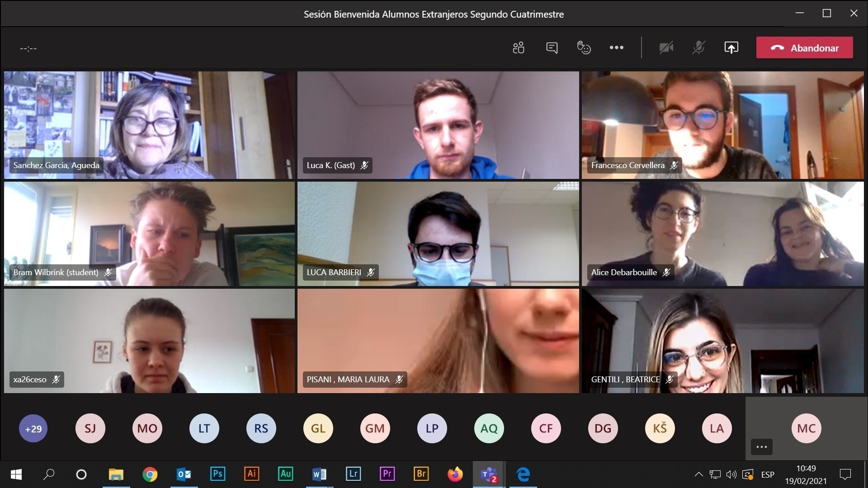This screenshot has width=868, height=488.
Task: Expand the +29 overflow participants
Action: tap(33, 428)
